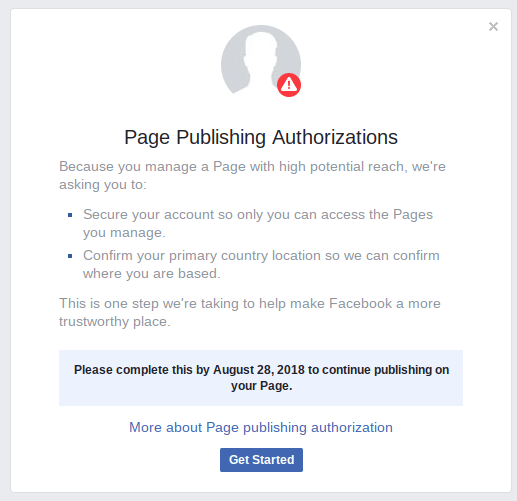Click the second bullet square marker
The image size is (517, 501).
coord(70,256)
